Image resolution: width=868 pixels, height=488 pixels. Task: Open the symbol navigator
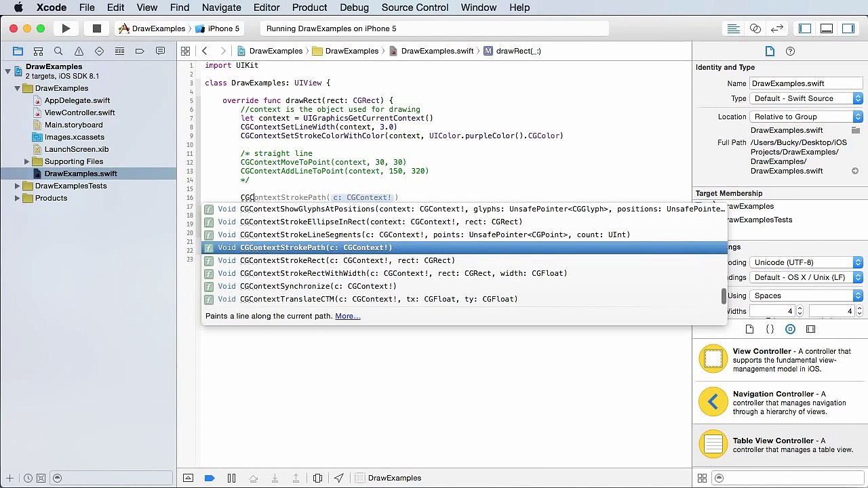(38, 51)
